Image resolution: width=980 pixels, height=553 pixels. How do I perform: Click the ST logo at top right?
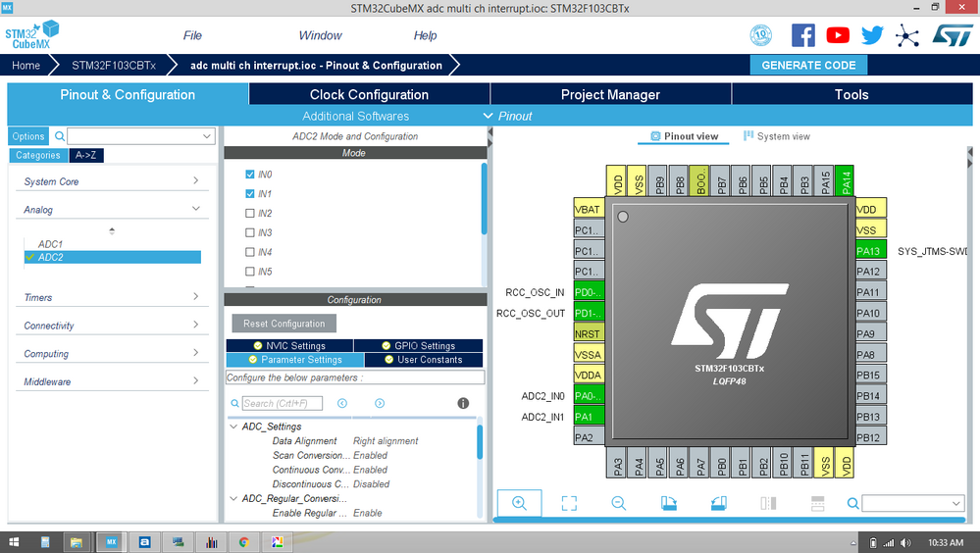point(953,35)
